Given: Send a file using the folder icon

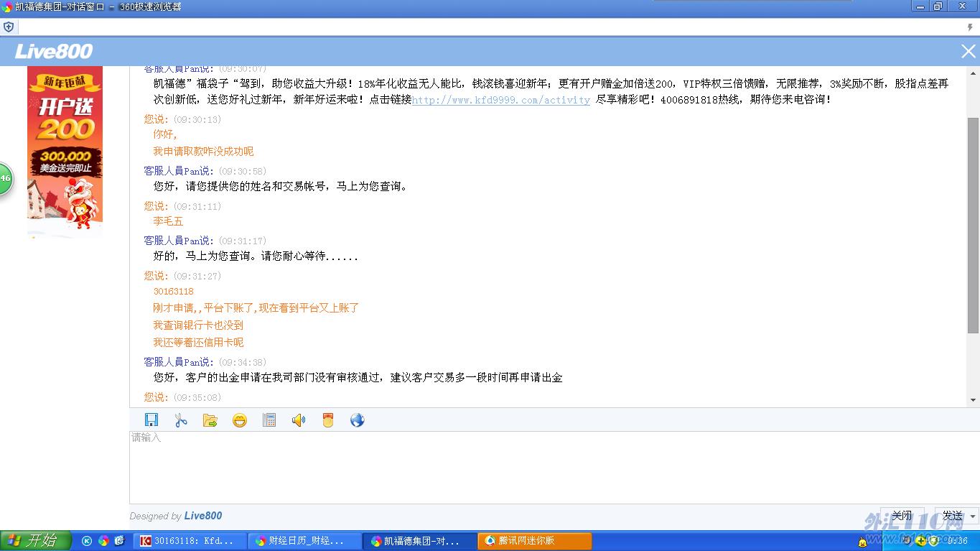Looking at the screenshot, I should (x=210, y=420).
